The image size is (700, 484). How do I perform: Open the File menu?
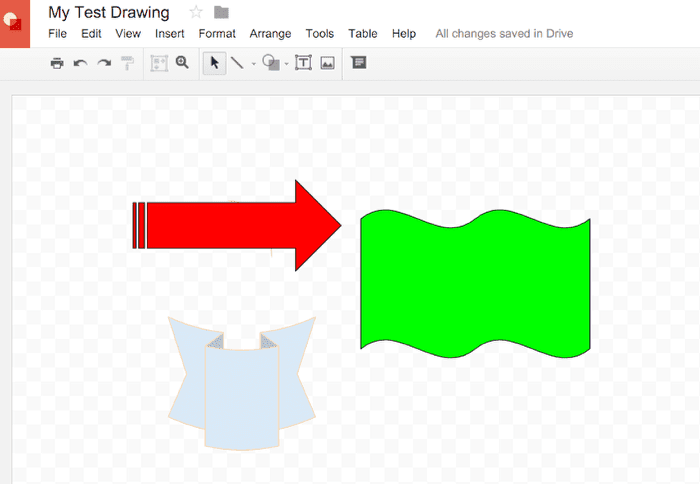tap(57, 33)
